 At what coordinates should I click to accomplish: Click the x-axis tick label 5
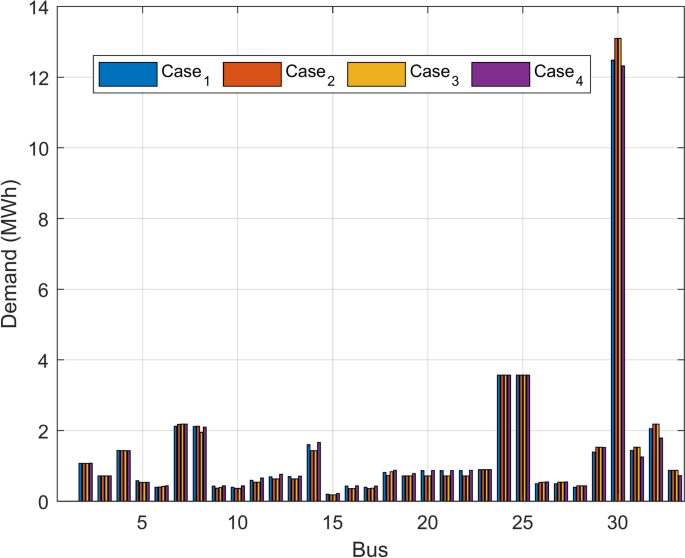click(x=143, y=522)
